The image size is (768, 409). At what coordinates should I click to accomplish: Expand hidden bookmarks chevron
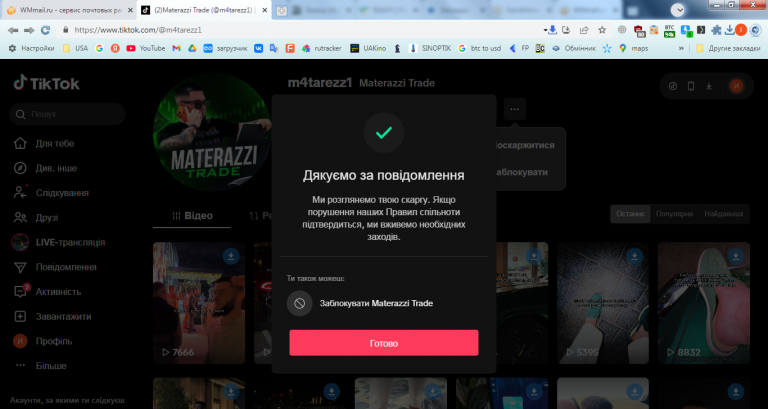pos(681,48)
